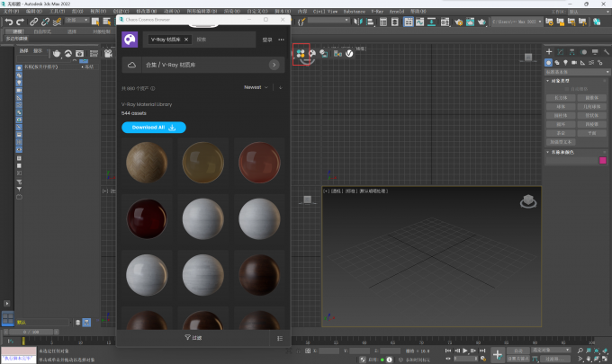Click the filter button at Cosmos bottom
This screenshot has width=612, height=364.
tap(193, 338)
